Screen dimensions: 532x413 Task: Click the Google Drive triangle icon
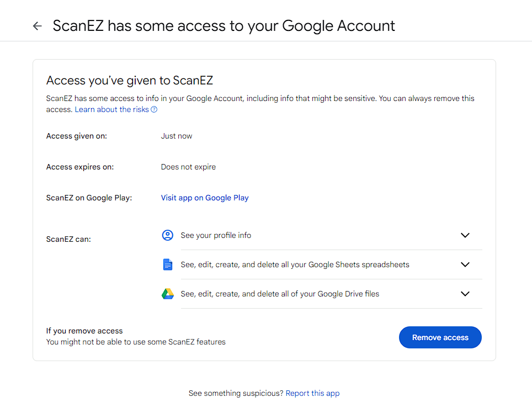pos(168,294)
